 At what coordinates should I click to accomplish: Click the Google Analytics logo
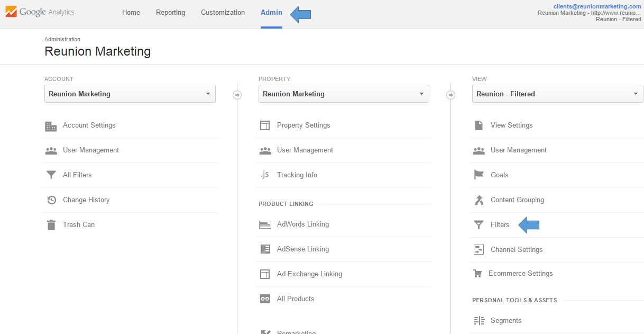[40, 12]
